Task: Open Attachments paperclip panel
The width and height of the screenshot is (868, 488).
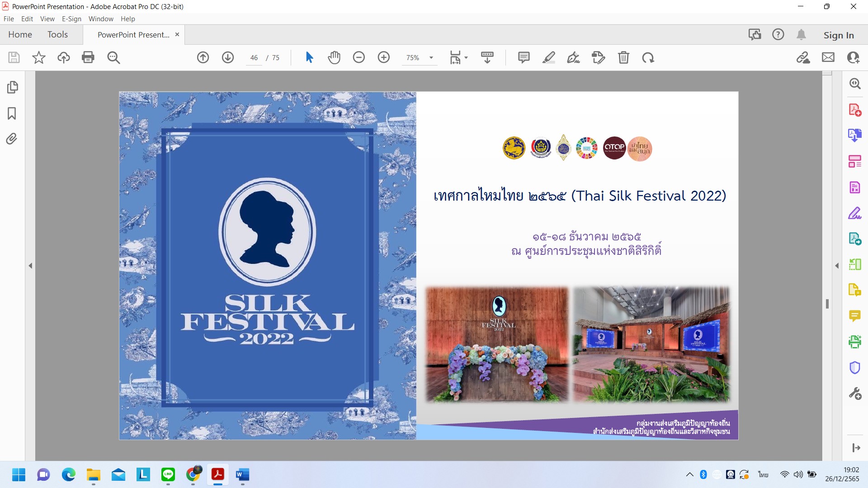Action: 12,139
